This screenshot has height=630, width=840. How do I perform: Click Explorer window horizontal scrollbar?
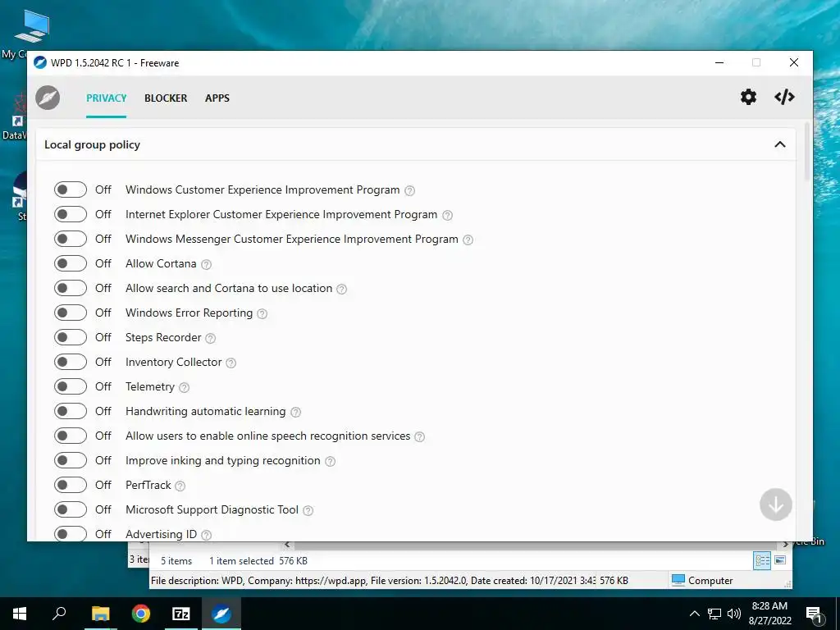(536, 545)
